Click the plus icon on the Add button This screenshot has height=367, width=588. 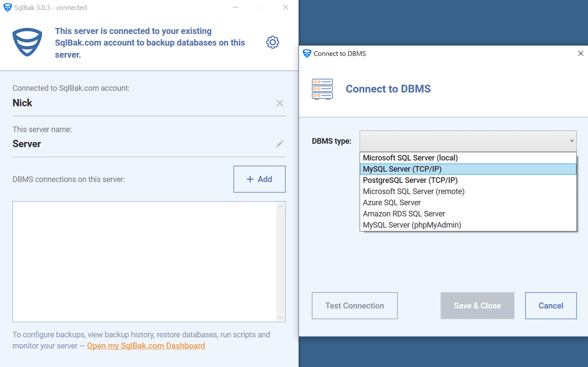pyautogui.click(x=249, y=179)
